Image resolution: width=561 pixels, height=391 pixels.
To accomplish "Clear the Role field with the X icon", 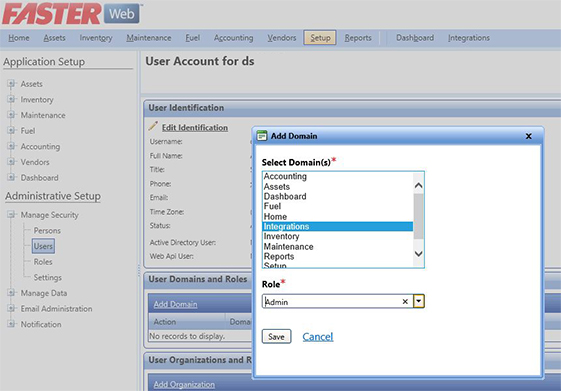I will coord(405,302).
